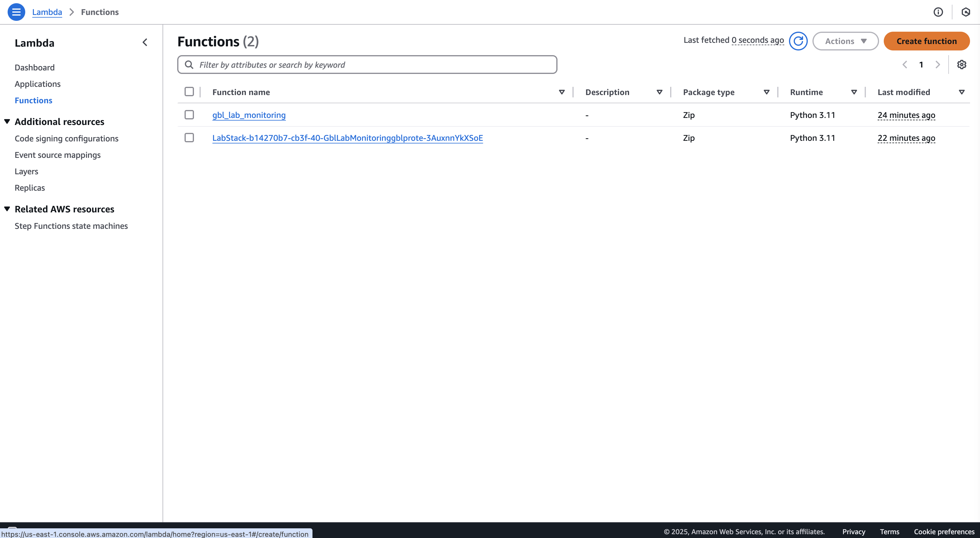Open the Dashboard sidebar item

click(x=35, y=67)
